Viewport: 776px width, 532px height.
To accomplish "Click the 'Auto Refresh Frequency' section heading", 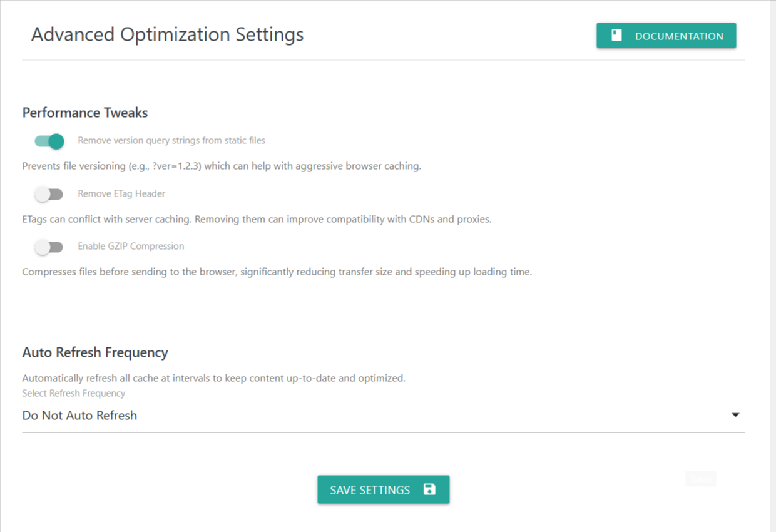I will point(95,352).
